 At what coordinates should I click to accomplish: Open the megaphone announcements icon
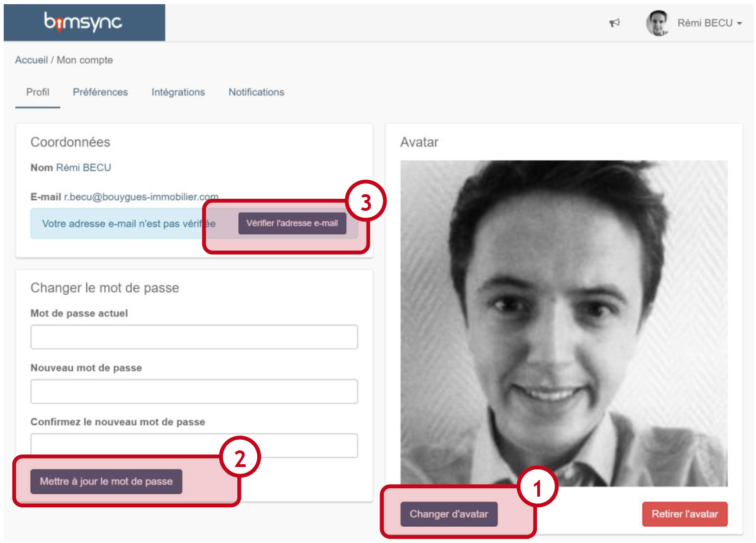614,23
